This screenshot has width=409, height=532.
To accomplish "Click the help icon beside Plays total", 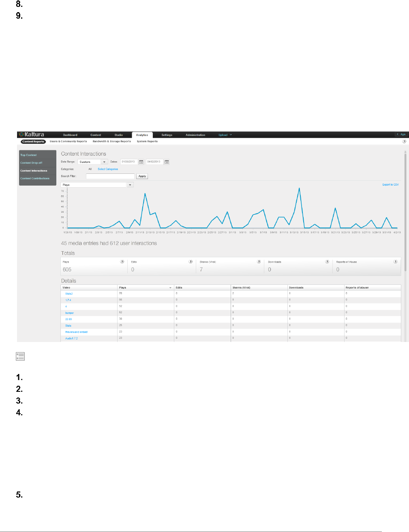I will (x=122, y=262).
